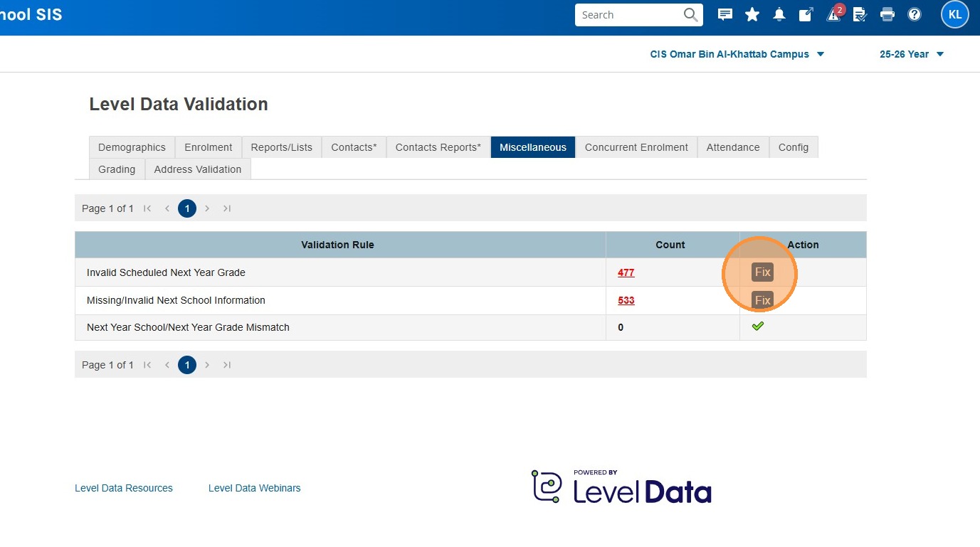Open the alerts warning triangle icon
The width and height of the screenshot is (980, 547).
833,15
